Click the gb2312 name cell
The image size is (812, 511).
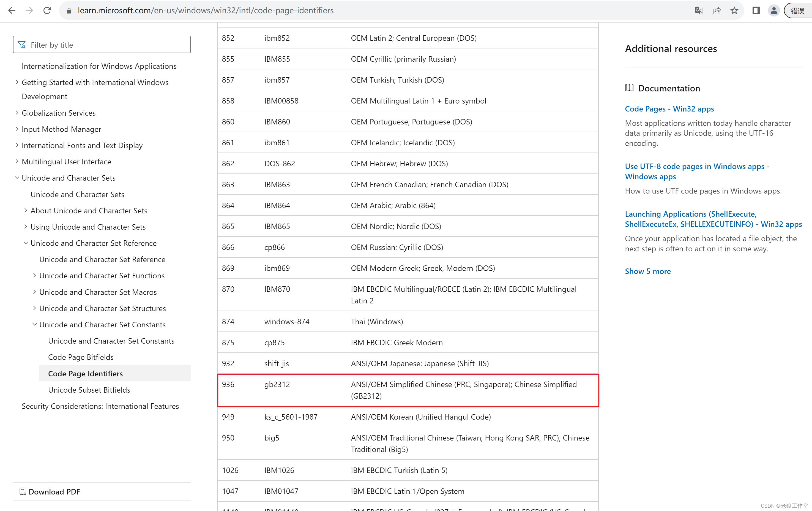pyautogui.click(x=277, y=384)
